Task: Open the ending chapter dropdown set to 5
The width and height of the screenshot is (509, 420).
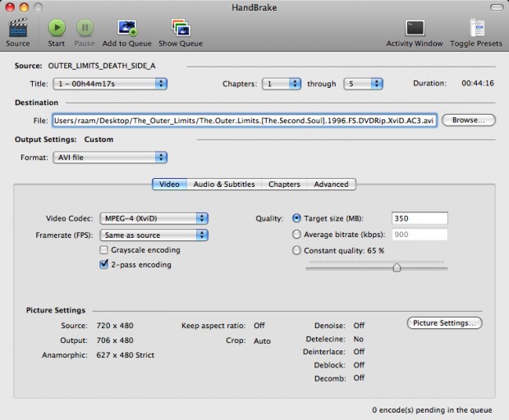Action: (363, 84)
